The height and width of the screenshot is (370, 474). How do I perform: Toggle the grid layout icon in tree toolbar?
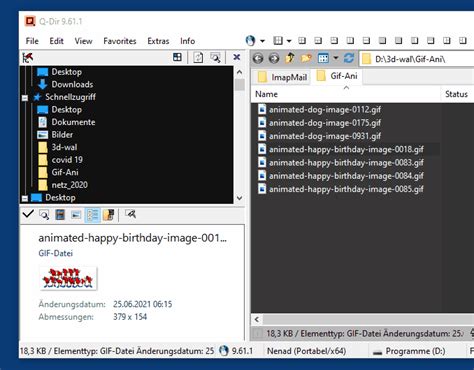[x=177, y=57]
